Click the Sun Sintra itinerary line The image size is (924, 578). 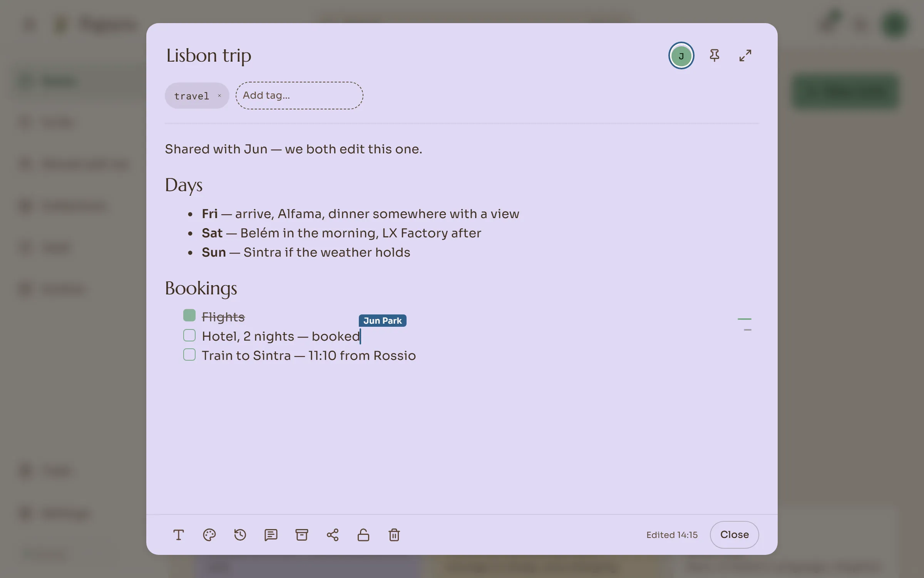pyautogui.click(x=306, y=252)
